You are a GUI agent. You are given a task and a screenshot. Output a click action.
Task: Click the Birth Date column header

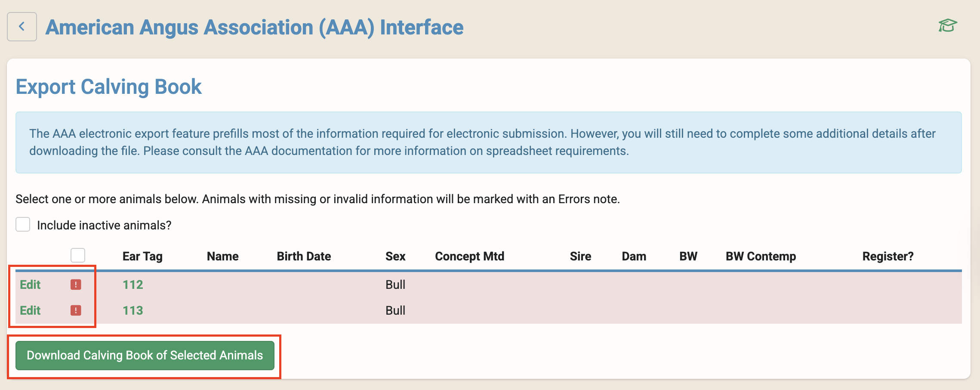(304, 257)
